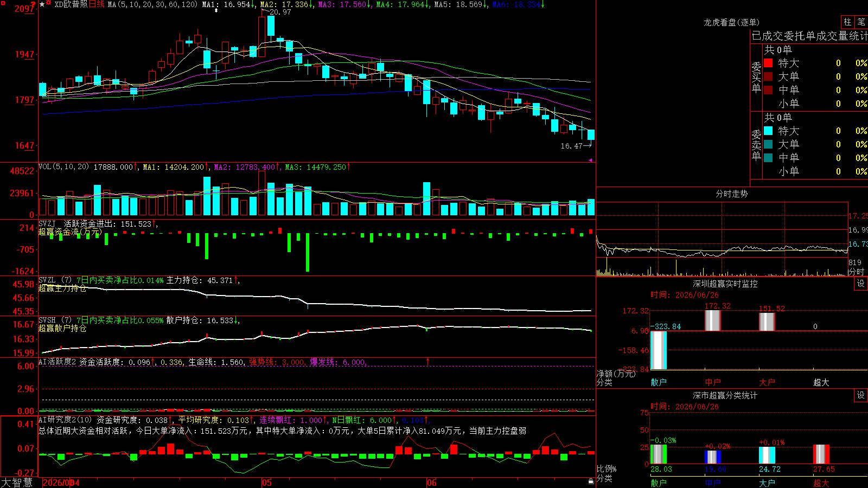The height and width of the screenshot is (488, 868).
Task: Click the red up arrow in the AI活跃度2 panel
Action: [x=428, y=361]
